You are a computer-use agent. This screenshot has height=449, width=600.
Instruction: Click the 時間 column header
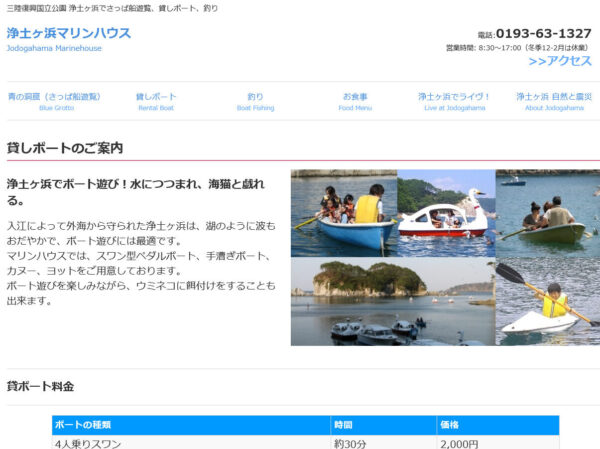coord(383,425)
